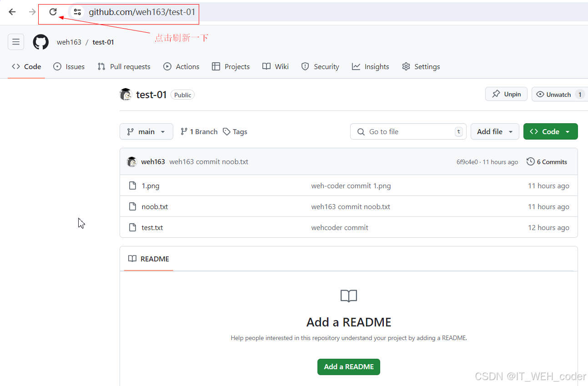Open noob.txt row commit message link

pyautogui.click(x=351, y=206)
